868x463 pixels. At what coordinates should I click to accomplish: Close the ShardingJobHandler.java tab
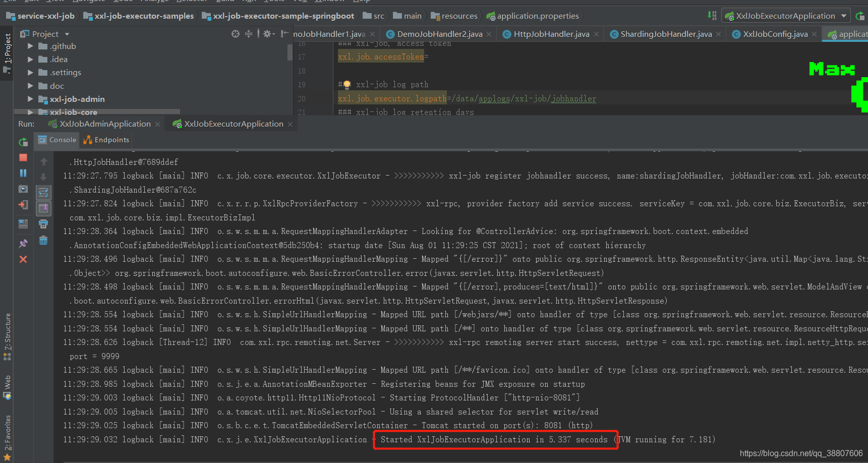(x=719, y=34)
